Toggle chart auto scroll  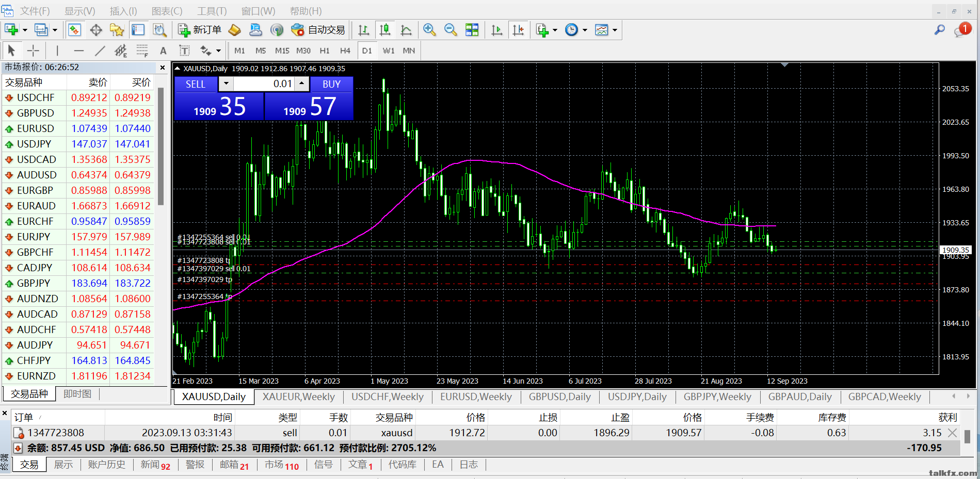(497, 30)
